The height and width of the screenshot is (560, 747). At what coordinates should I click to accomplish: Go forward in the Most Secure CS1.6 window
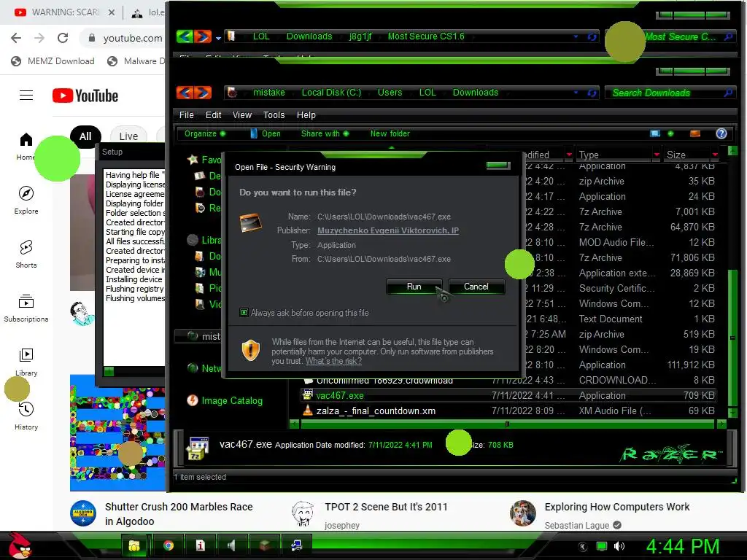click(203, 36)
